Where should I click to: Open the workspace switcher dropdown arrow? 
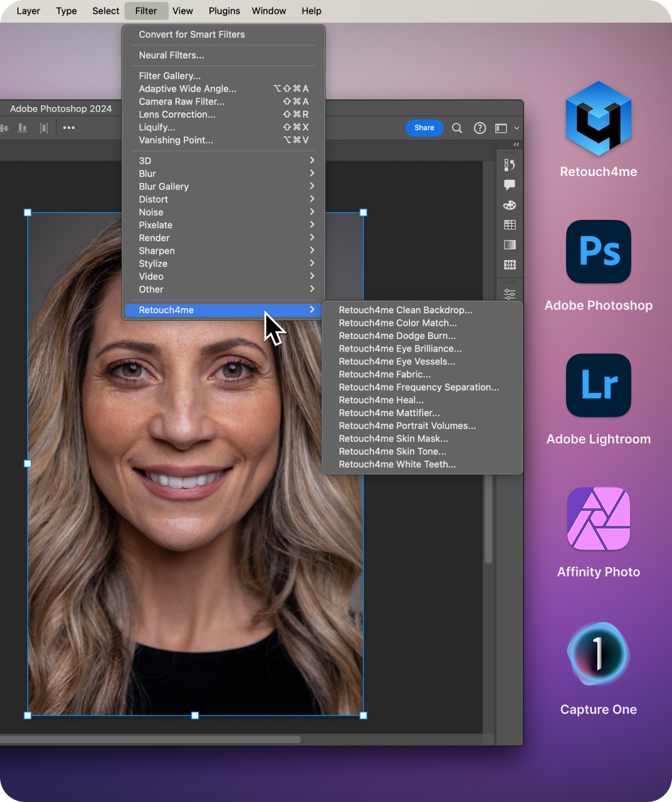point(515,128)
